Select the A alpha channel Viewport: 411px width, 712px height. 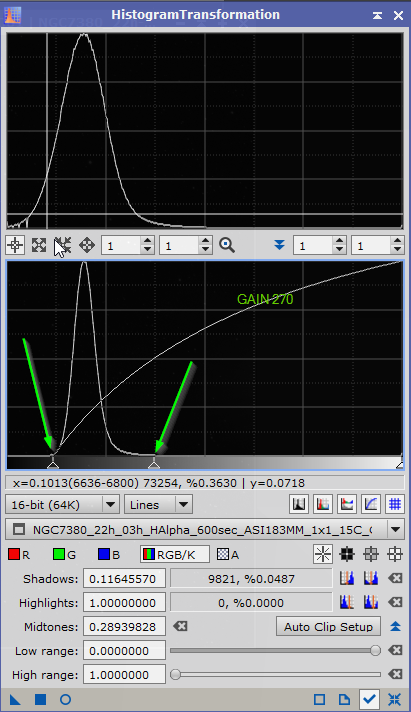[x=228, y=554]
